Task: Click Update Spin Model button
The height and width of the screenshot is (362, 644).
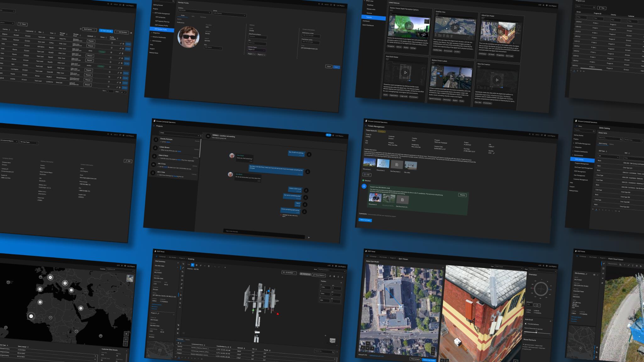Action: [x=429, y=360]
